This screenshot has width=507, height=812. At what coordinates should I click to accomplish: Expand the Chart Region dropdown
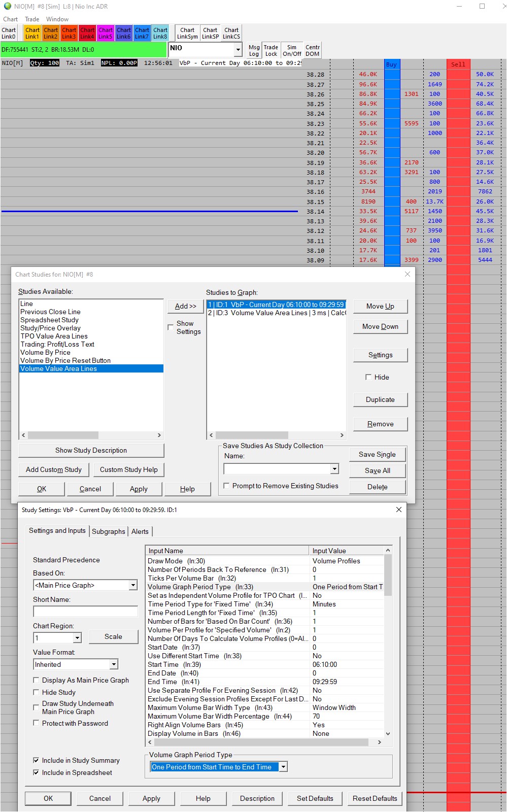pyautogui.click(x=77, y=638)
